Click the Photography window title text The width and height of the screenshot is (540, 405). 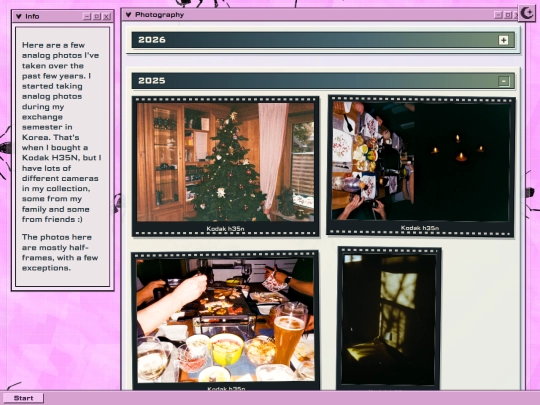[159, 14]
